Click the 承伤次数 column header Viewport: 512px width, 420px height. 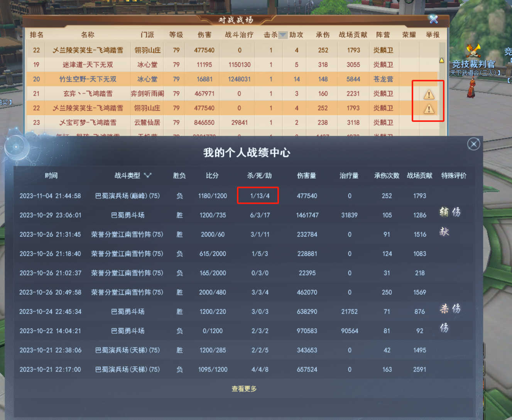tap(387, 175)
